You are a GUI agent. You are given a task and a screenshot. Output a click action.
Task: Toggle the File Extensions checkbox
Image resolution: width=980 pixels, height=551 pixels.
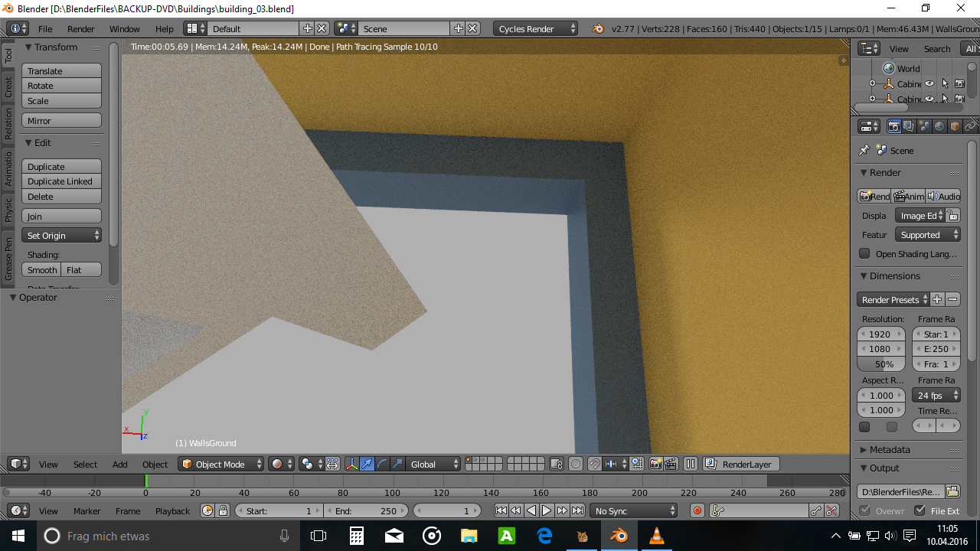[920, 510]
